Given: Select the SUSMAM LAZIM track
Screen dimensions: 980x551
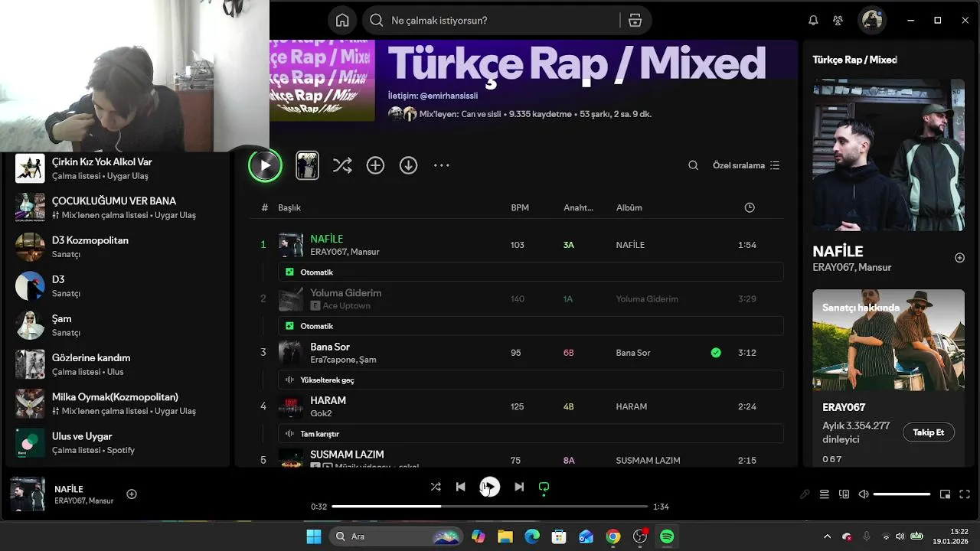Looking at the screenshot, I should coord(347,455).
